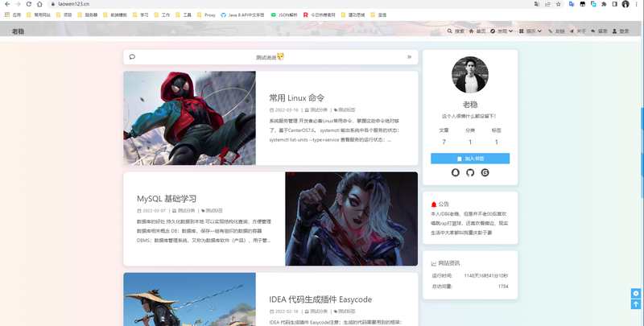Click the browser home icon

(39, 4)
